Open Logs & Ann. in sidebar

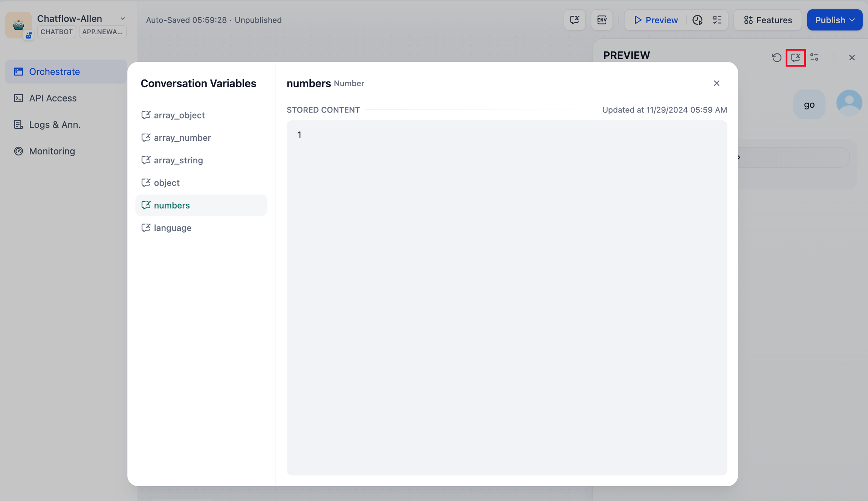54,124
